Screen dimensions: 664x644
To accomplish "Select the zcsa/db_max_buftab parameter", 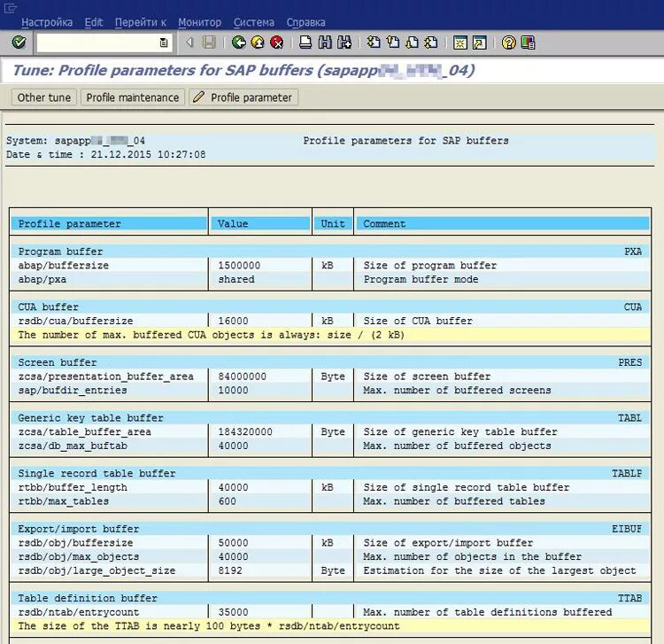I will (x=73, y=446).
